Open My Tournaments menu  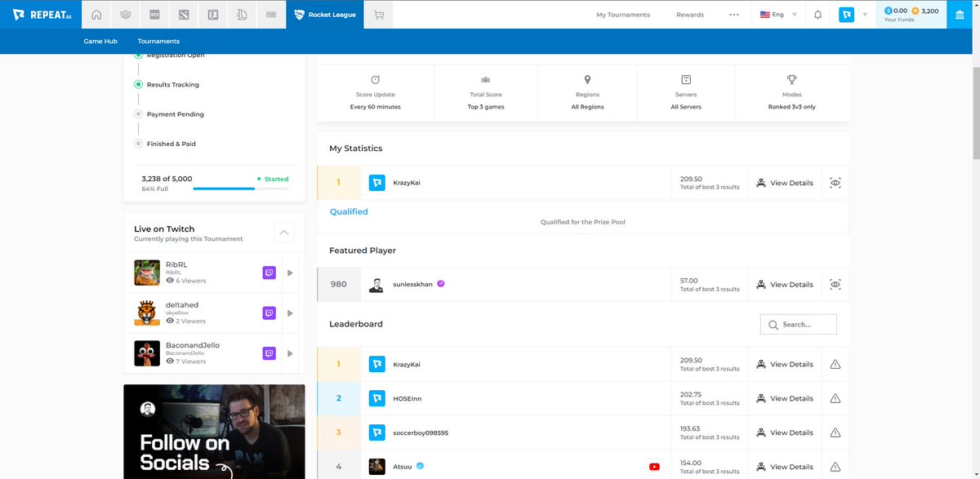[x=623, y=15]
